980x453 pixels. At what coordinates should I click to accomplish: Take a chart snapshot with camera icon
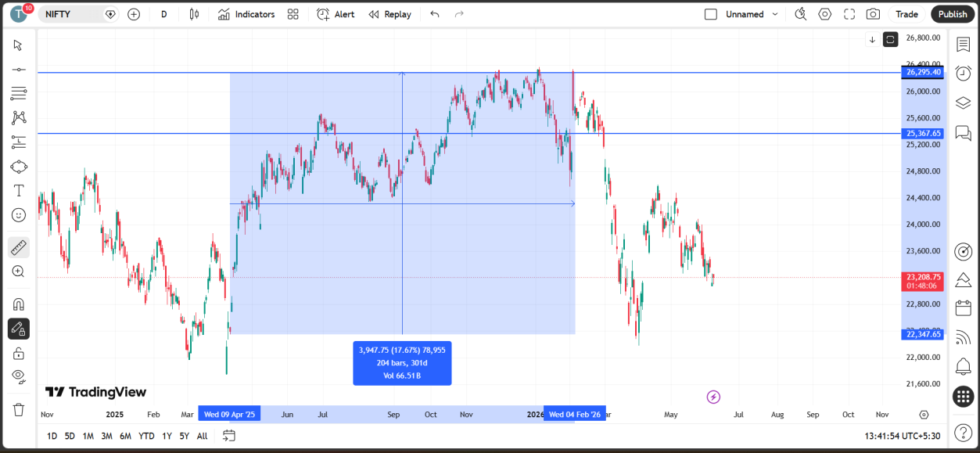(873, 14)
